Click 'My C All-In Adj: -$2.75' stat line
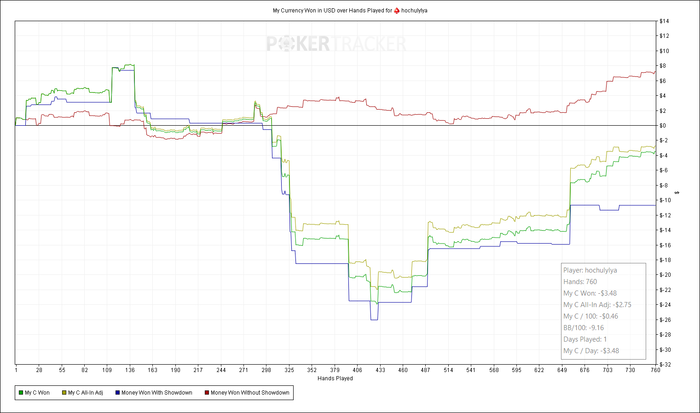Screen dimensions: 700x413 tap(597, 305)
